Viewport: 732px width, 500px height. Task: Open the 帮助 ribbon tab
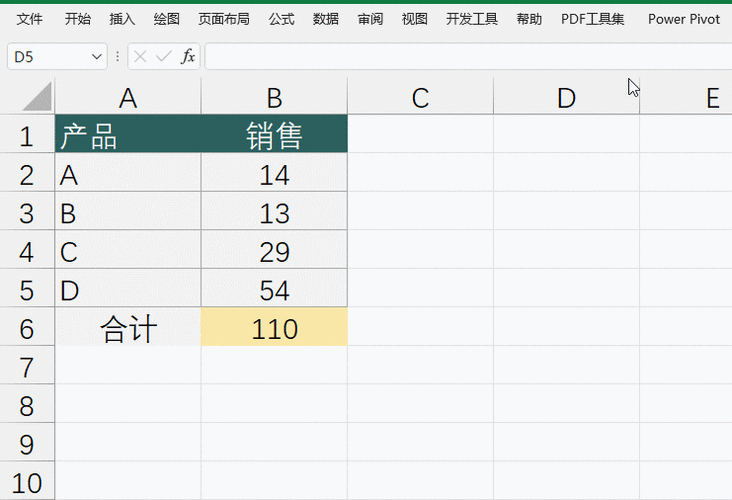pyautogui.click(x=529, y=19)
